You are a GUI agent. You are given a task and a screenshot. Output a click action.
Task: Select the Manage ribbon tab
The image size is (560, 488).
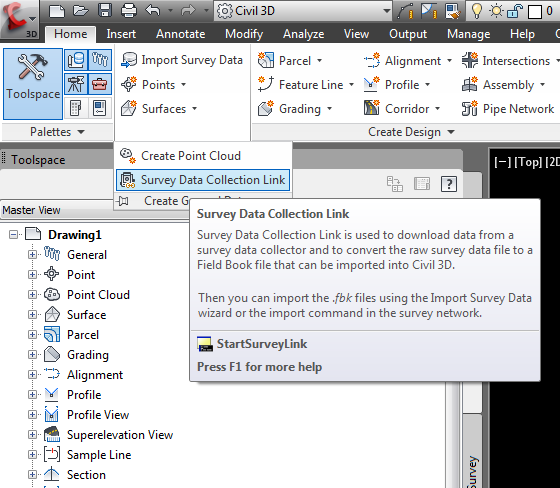tap(469, 34)
